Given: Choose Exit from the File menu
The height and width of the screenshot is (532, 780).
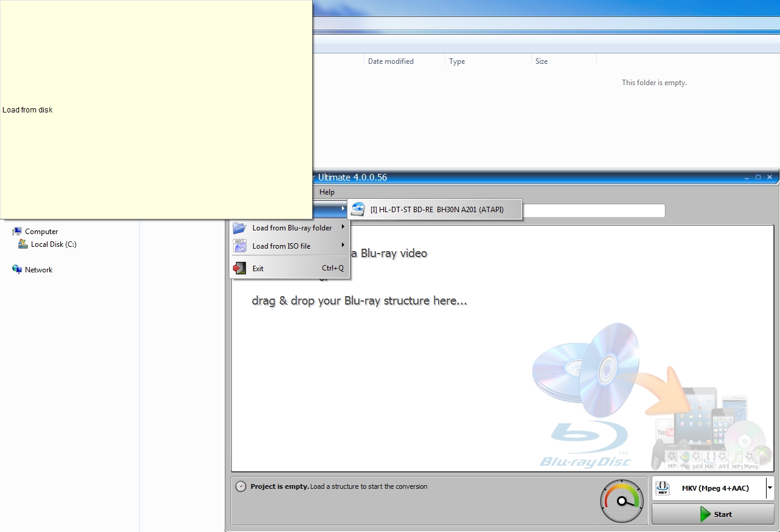Looking at the screenshot, I should point(290,268).
